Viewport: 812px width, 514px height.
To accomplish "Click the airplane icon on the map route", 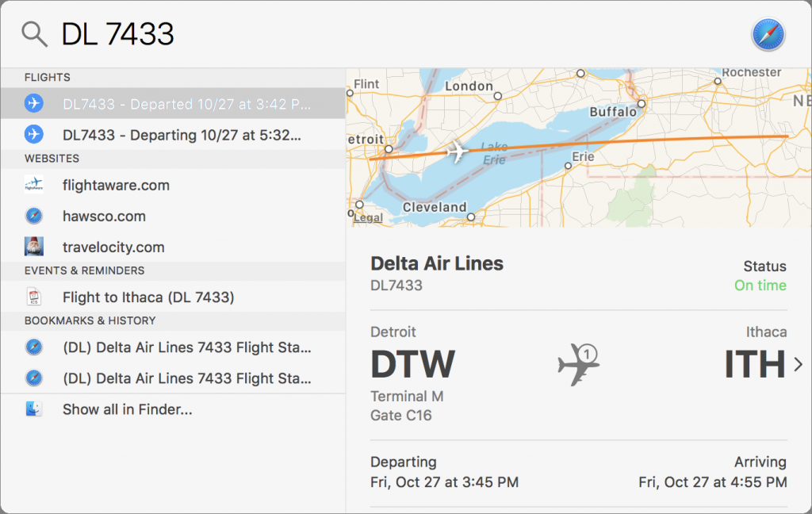I will [x=457, y=152].
